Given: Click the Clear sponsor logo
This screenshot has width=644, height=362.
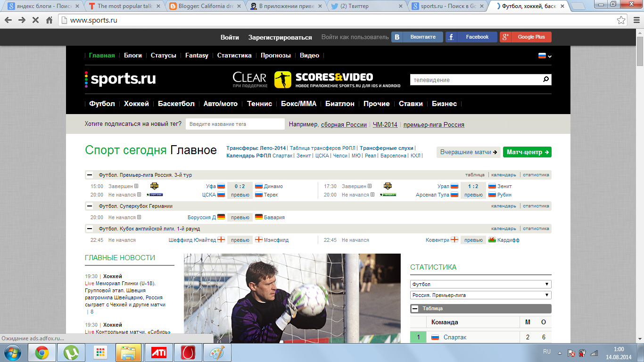Looking at the screenshot, I should click(250, 79).
